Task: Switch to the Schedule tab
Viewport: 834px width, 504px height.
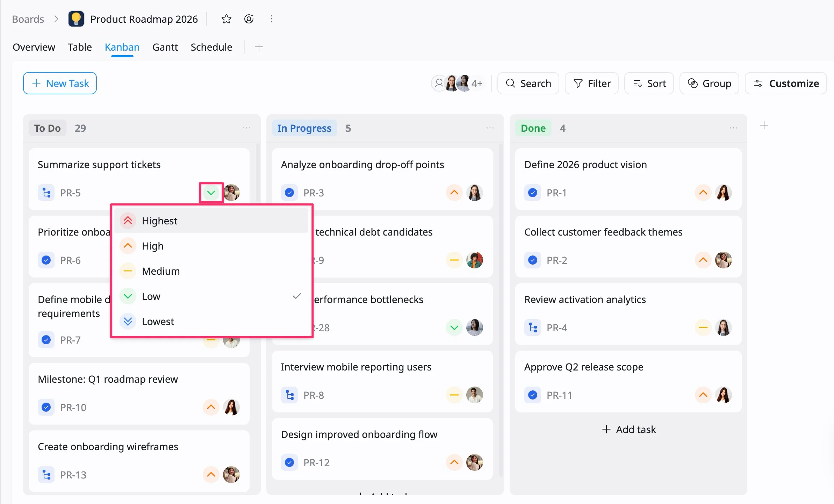Action: pyautogui.click(x=211, y=47)
